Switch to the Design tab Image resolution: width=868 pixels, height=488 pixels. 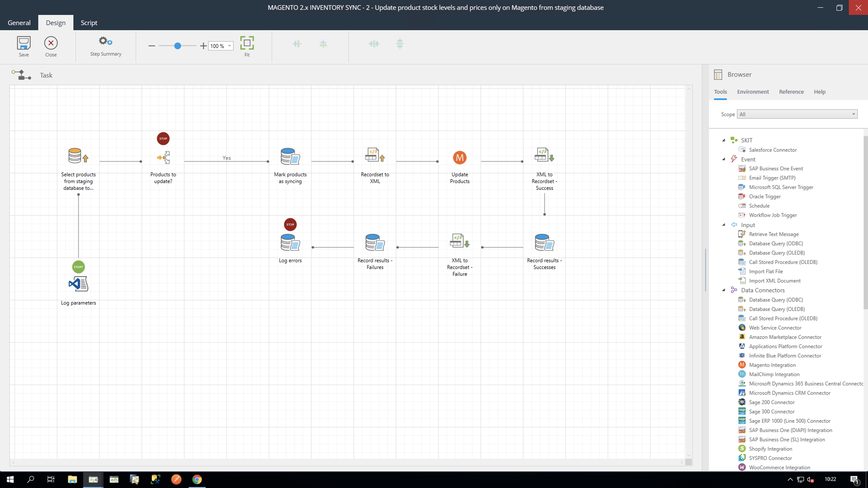(56, 23)
